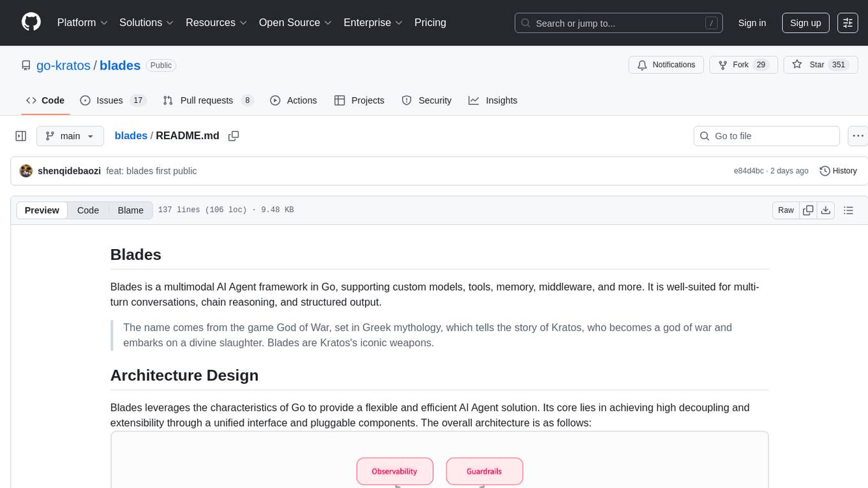Viewport: 868px width, 488px height.
Task: Click shenqidebaozi's avatar thumbnail
Action: point(26,171)
